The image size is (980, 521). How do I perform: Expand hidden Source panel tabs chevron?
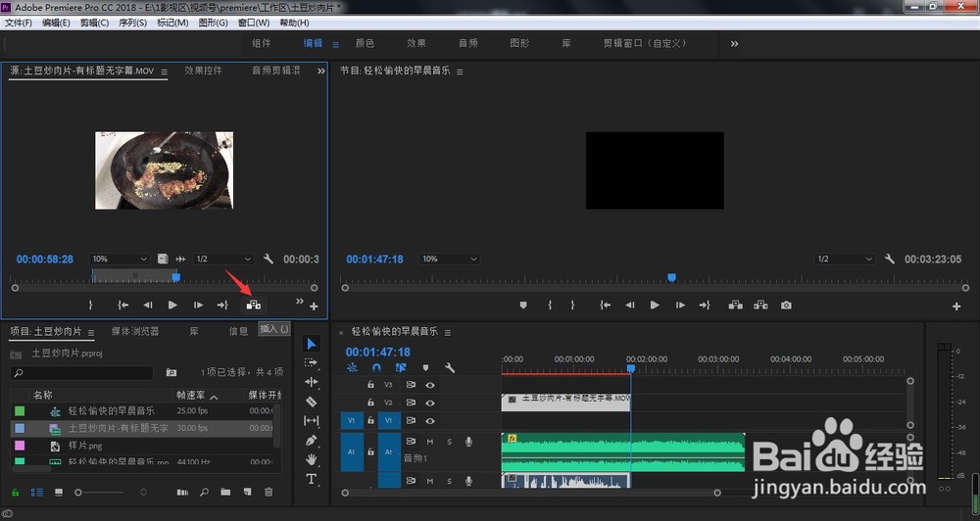click(321, 71)
